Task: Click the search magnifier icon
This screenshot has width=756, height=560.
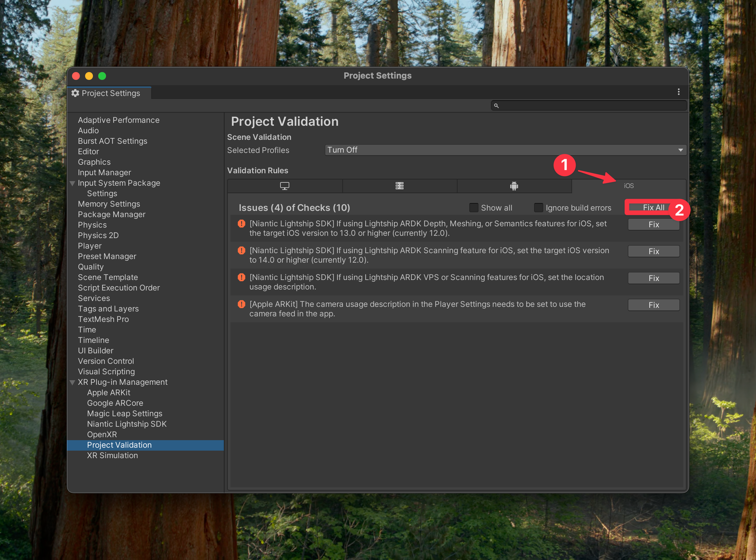Action: (496, 106)
